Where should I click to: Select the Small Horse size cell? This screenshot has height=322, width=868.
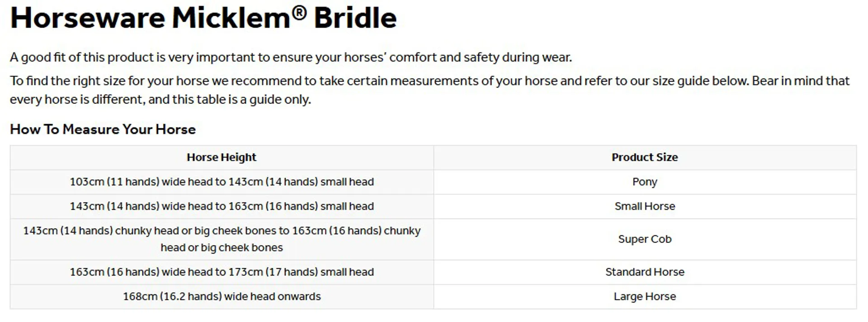[x=645, y=206]
